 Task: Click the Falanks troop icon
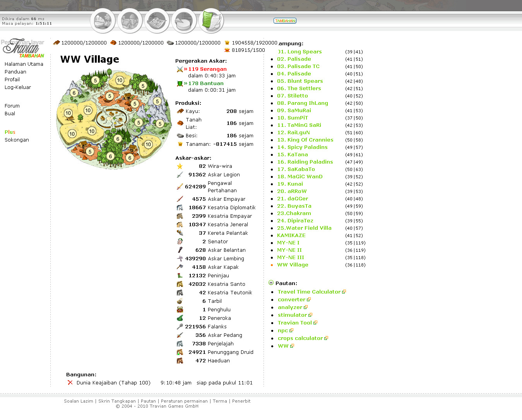[180, 327]
